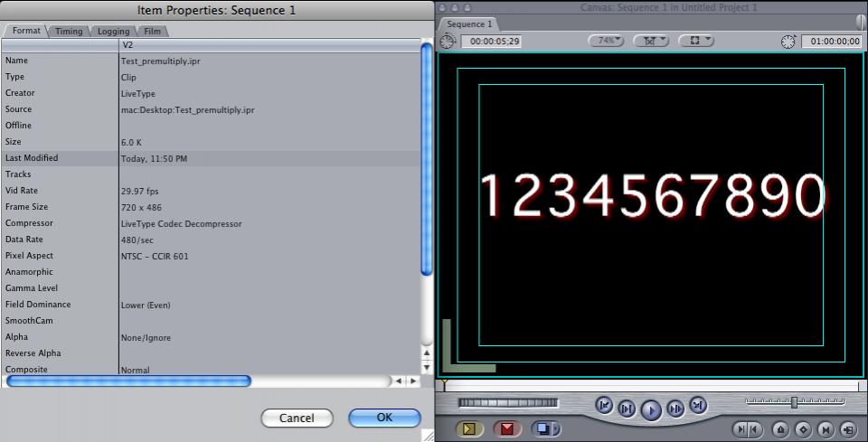Click the scroll right arrow in properties
The width and height of the screenshot is (868, 442).
point(413,381)
